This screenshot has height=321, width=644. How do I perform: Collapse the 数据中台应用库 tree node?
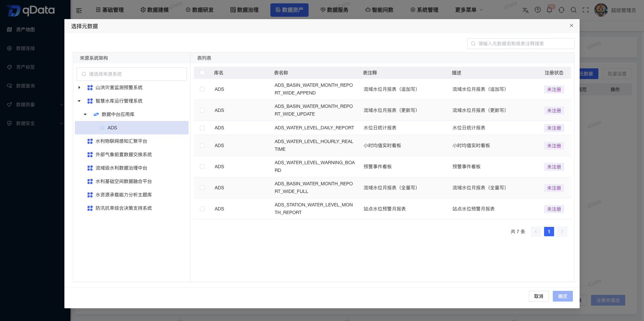[85, 114]
